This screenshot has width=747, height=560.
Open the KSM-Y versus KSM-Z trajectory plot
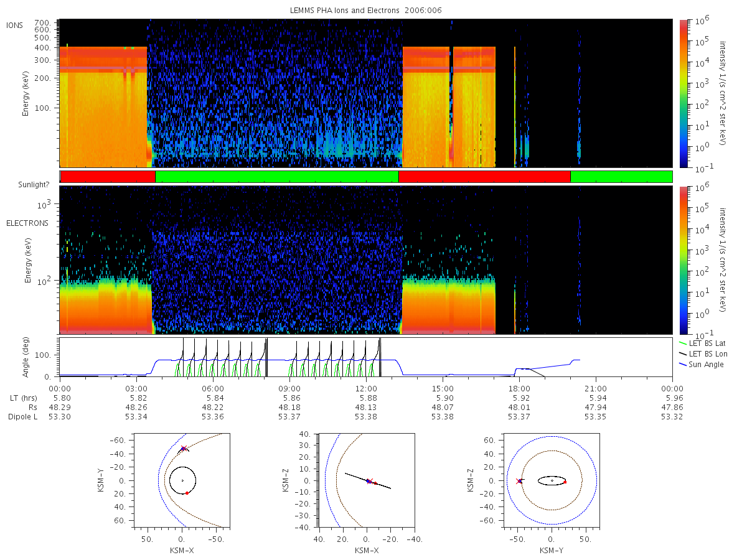click(x=551, y=480)
